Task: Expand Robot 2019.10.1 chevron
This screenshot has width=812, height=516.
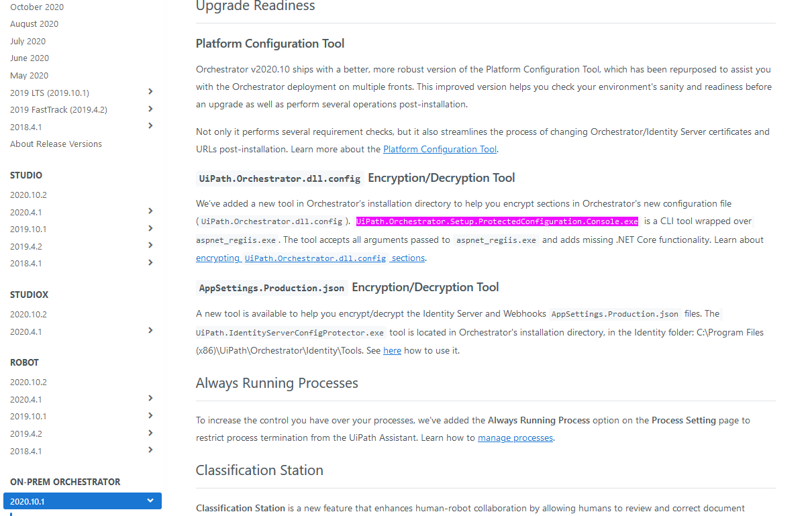Action: click(x=150, y=415)
